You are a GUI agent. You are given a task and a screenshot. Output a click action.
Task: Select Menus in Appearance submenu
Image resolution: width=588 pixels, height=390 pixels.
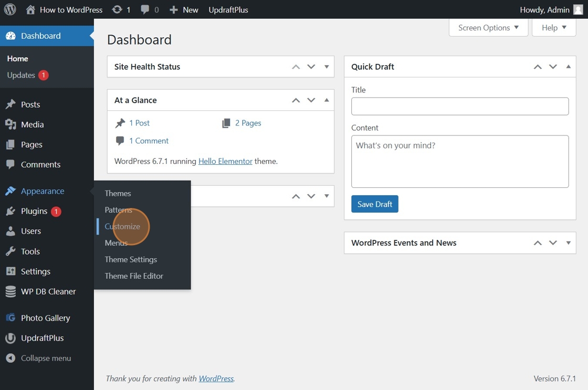(116, 243)
